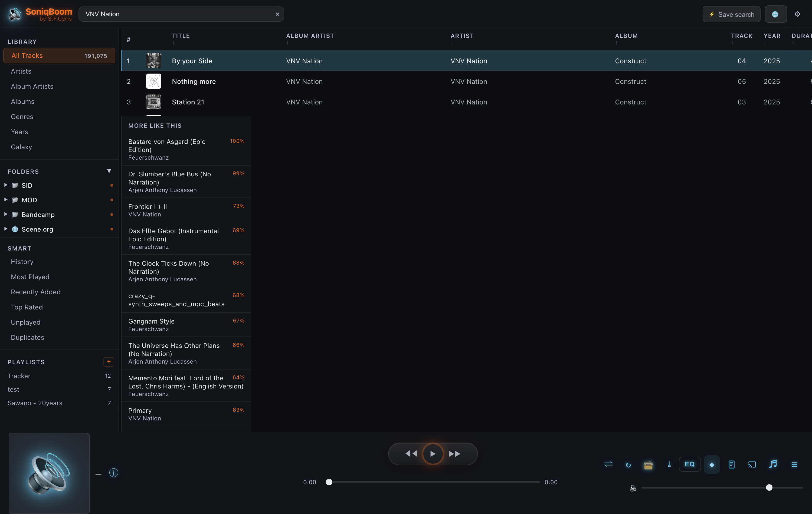Viewport: 812px width, 514px height.
Task: Click the By your Side album cover thumbnail
Action: coord(154,61)
